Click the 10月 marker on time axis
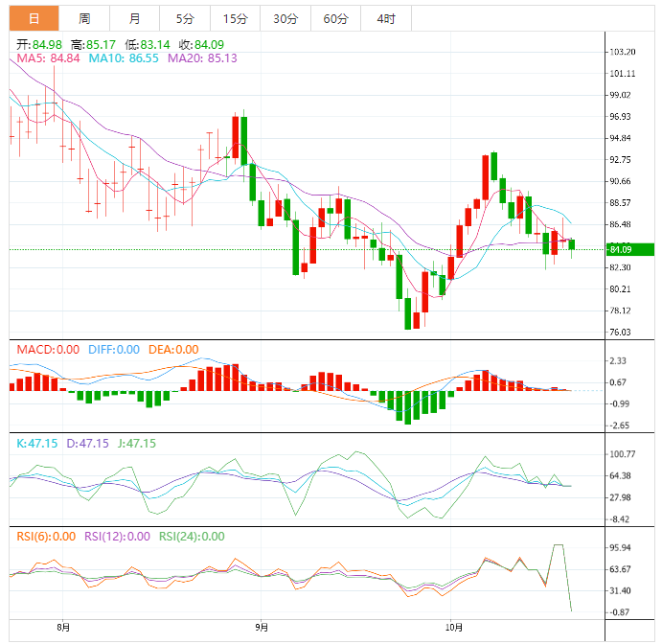 [456, 628]
